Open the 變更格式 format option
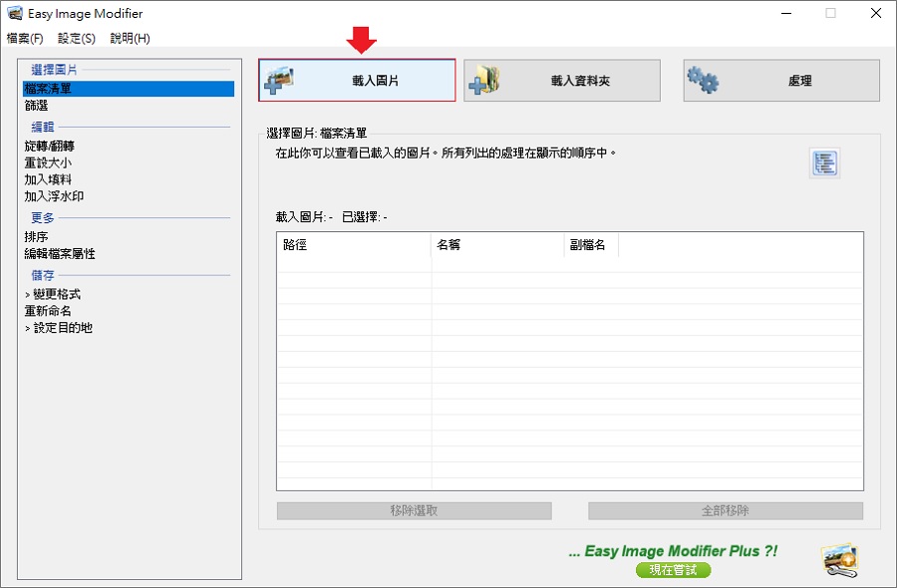This screenshot has height=588, width=897. pyautogui.click(x=53, y=294)
